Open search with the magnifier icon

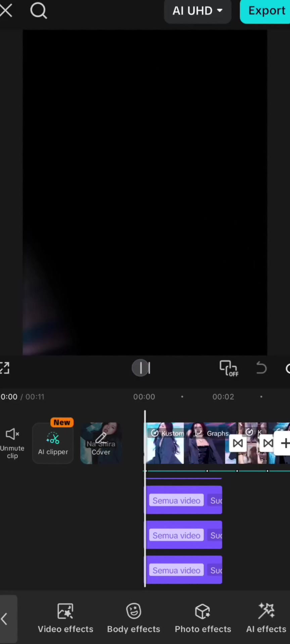pos(39,11)
